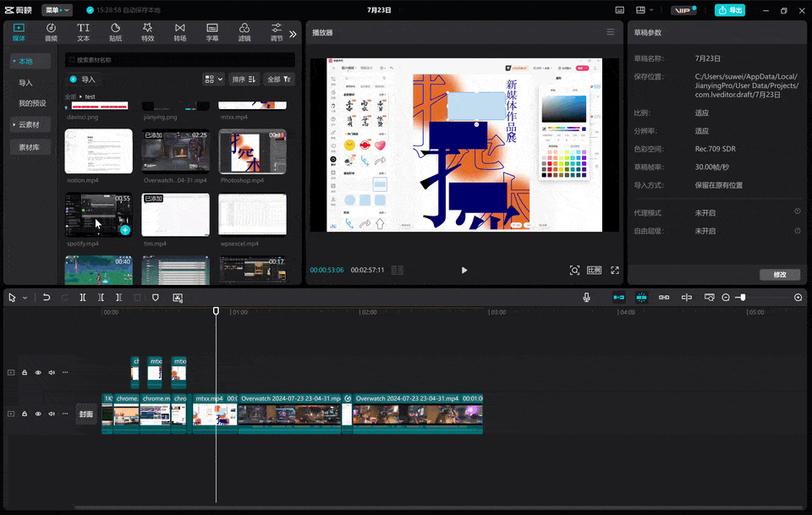The image size is (812, 515).
Task: Click the zoom-in plus icon for timeline
Action: coord(798,298)
